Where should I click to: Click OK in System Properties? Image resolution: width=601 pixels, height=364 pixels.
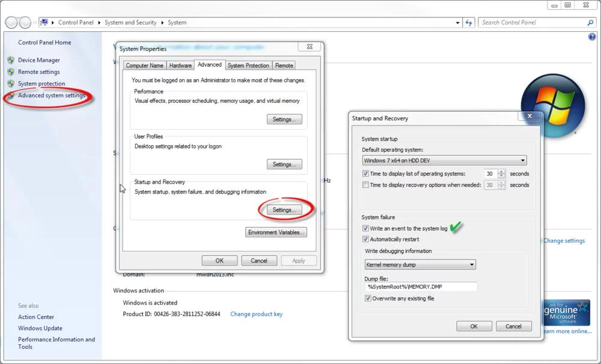coord(219,261)
